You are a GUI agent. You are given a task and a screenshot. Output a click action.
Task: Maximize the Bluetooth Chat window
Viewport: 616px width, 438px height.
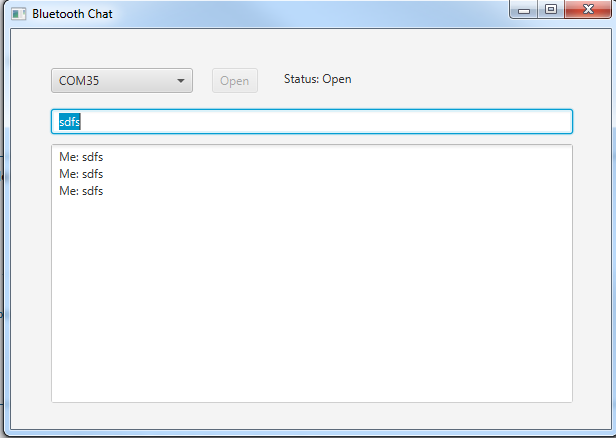point(551,9)
